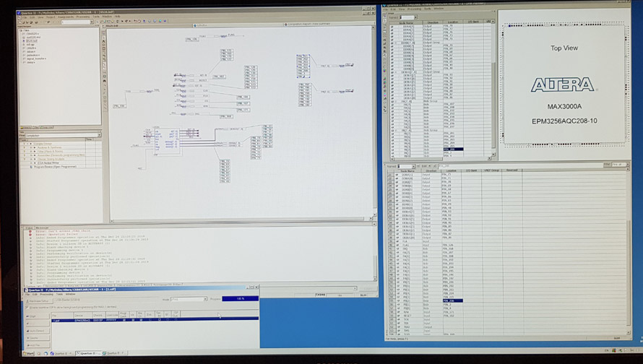Click the Files folder icon in Project Navigator
This screenshot has height=364, width=643.
[21, 30]
